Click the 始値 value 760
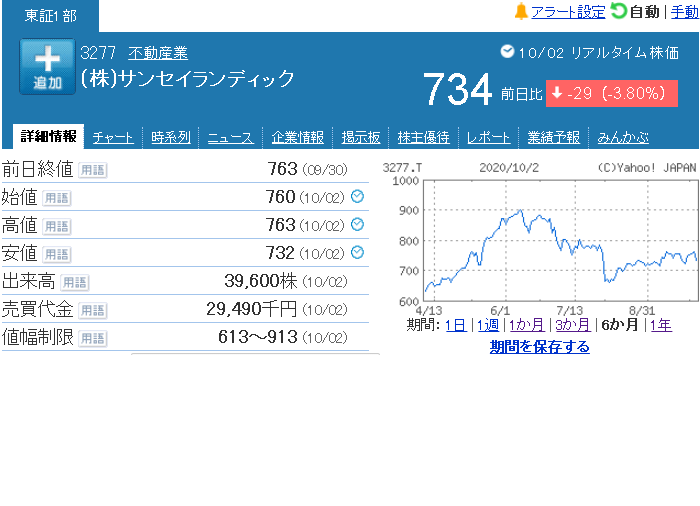Viewport: 700px width, 506px height. coord(280,197)
